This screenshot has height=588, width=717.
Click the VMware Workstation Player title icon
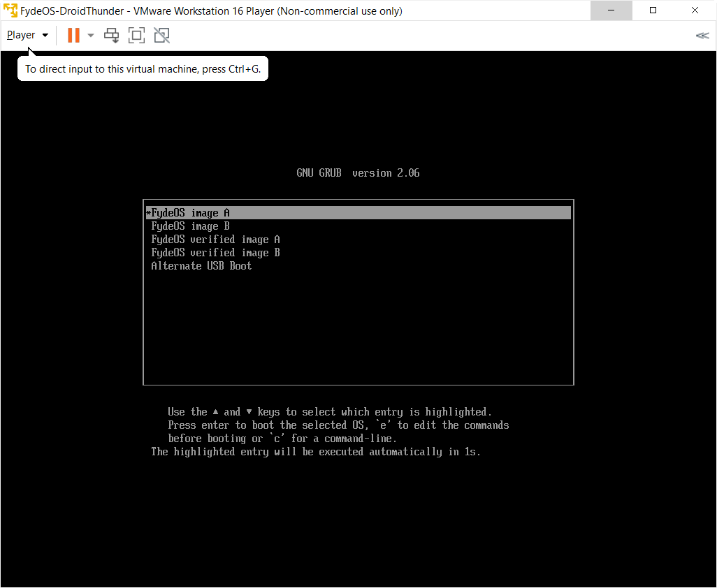click(x=10, y=10)
